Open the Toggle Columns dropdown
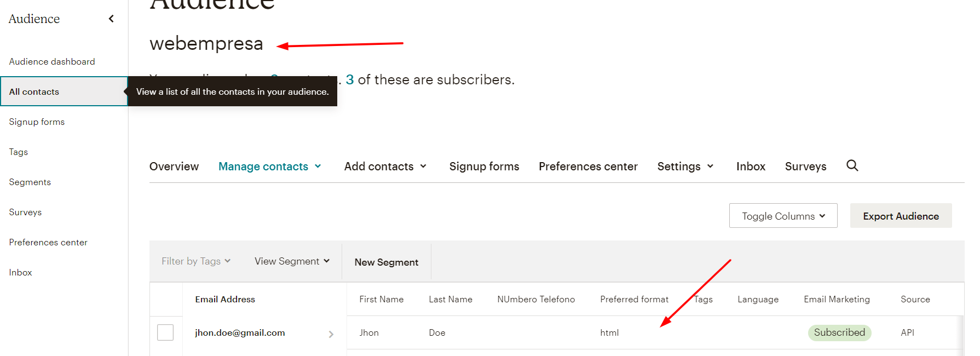 pos(783,216)
